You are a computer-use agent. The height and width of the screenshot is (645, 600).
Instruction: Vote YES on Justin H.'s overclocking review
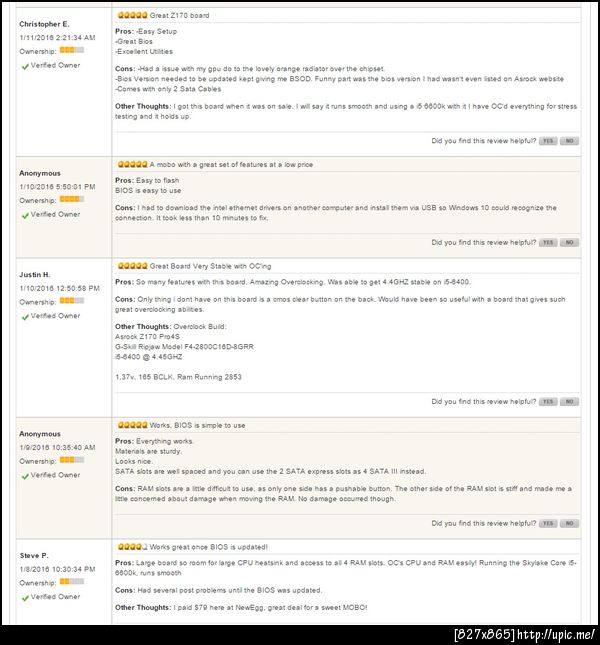[x=548, y=401]
